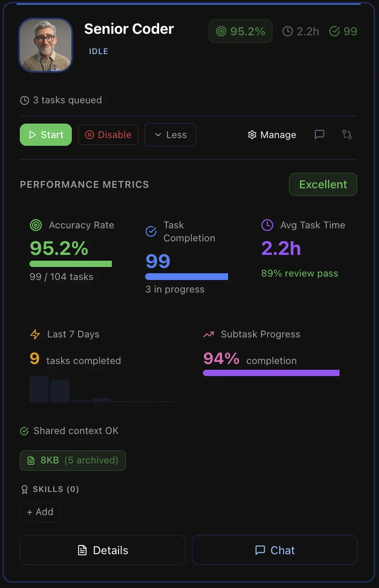This screenshot has height=588, width=379.
Task: Open the Details view
Action: pyautogui.click(x=103, y=550)
